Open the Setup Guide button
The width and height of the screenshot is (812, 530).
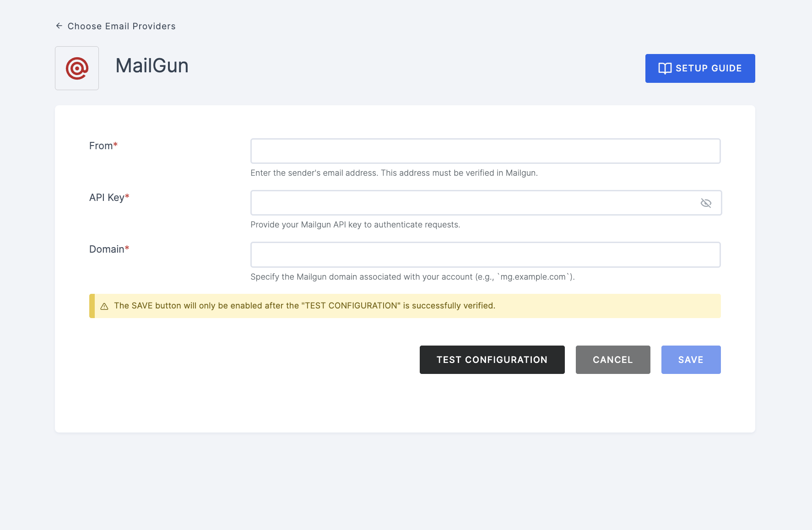coord(700,68)
